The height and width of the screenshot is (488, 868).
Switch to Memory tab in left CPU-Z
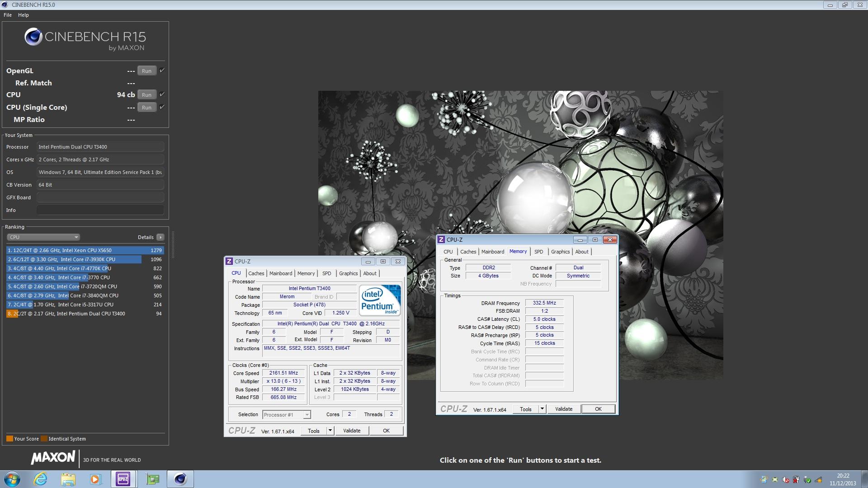(306, 273)
